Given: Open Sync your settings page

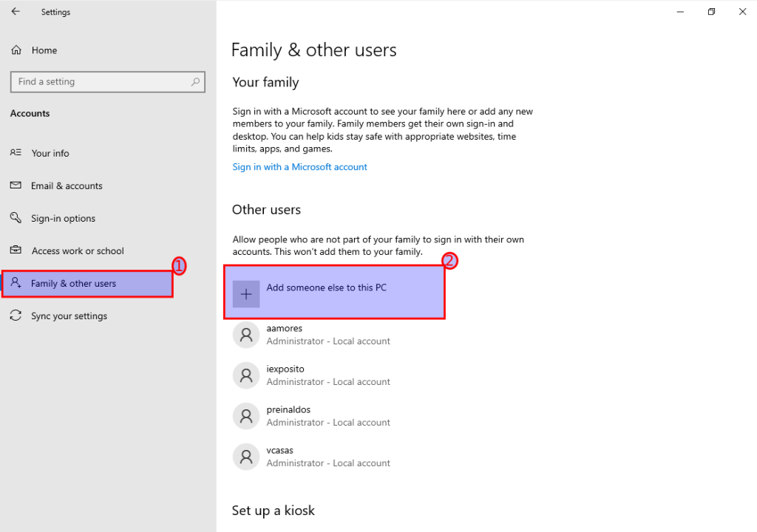Looking at the screenshot, I should [x=69, y=316].
